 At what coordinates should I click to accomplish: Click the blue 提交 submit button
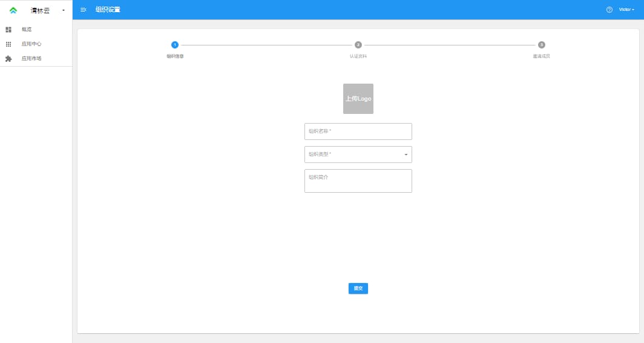(358, 288)
